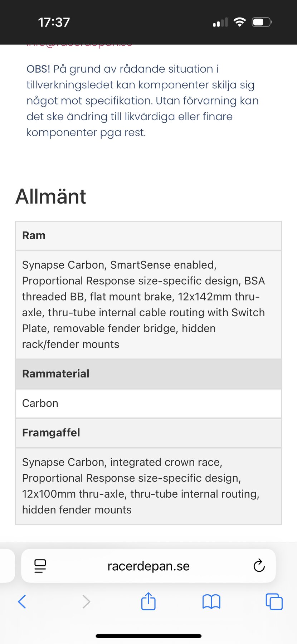Tap the home indicator bar
Image resolution: width=297 pixels, height=644 pixels.
[x=148, y=636]
